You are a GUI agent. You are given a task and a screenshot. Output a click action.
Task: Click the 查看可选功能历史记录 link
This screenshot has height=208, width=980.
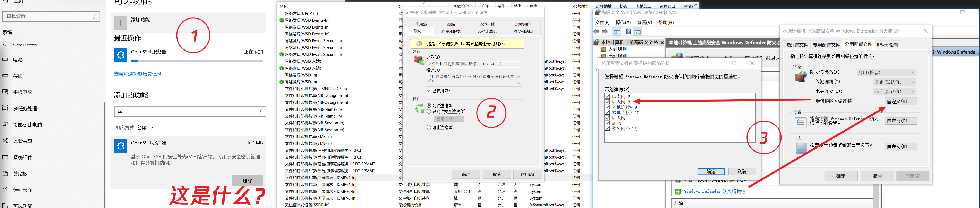coord(138,74)
